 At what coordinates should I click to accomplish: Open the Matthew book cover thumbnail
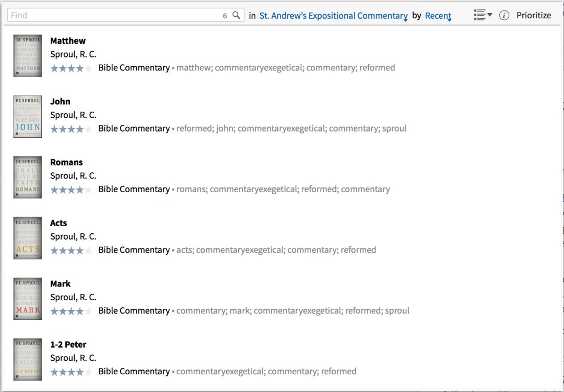click(28, 56)
